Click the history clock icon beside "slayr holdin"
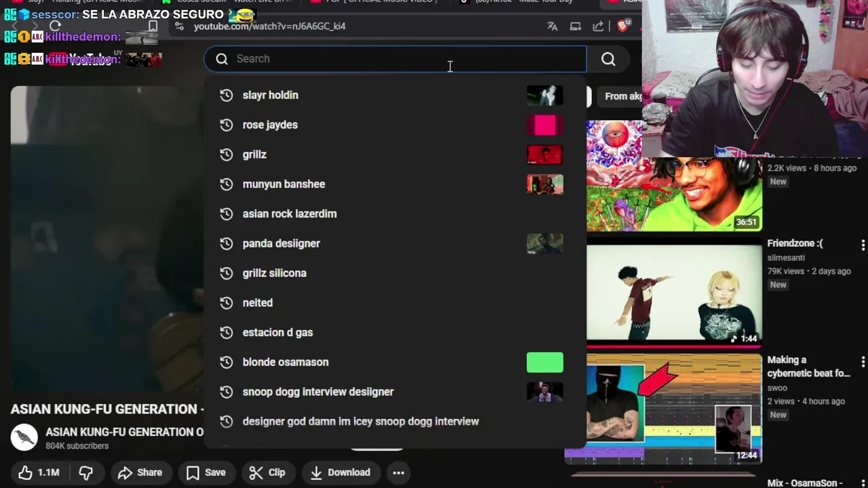Screen dimensions: 868x488 (x=226, y=95)
